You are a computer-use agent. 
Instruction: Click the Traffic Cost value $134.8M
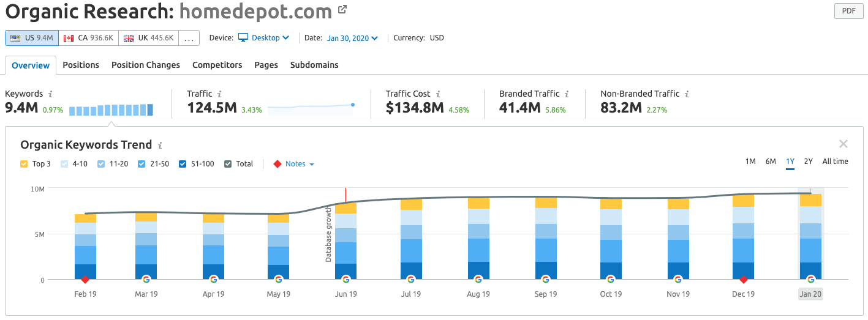415,109
